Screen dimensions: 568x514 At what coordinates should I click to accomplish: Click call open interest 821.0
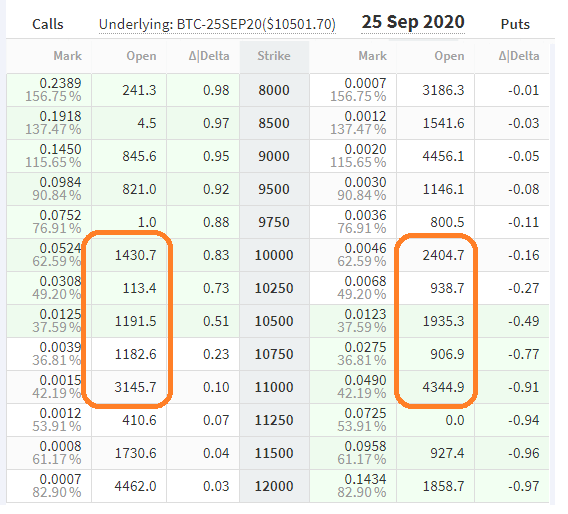pyautogui.click(x=139, y=189)
